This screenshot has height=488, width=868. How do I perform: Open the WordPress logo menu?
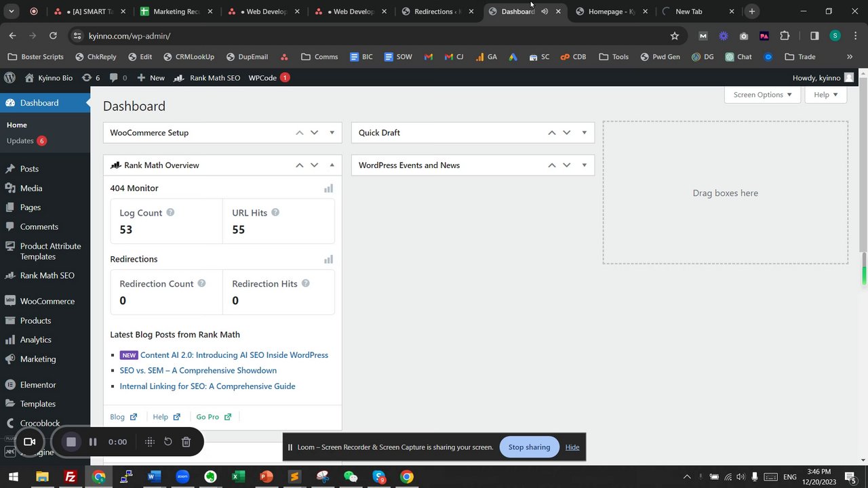9,78
